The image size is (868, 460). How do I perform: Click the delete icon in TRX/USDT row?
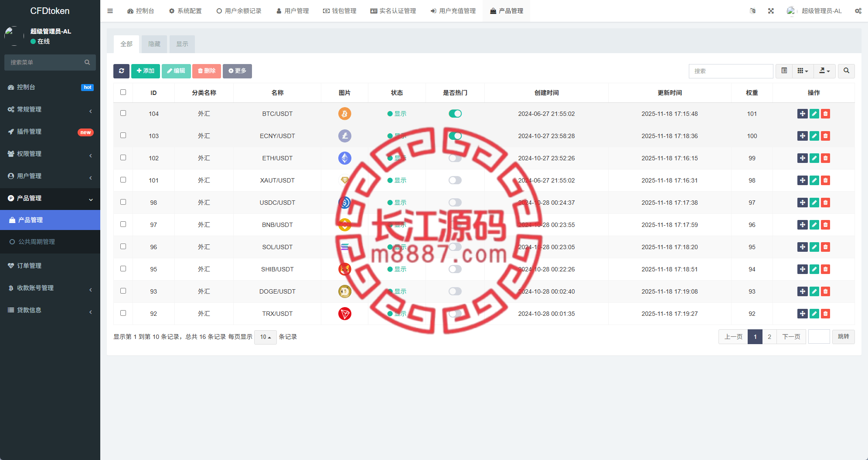pos(825,314)
